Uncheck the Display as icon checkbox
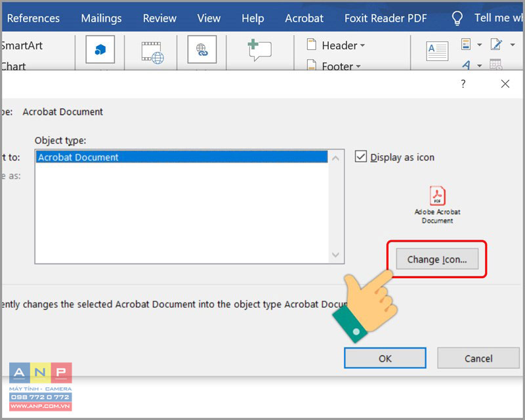The height and width of the screenshot is (420, 525). click(x=360, y=156)
